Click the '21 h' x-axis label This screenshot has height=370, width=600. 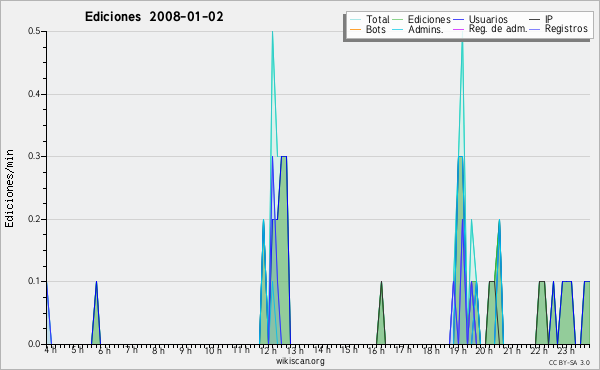512,350
